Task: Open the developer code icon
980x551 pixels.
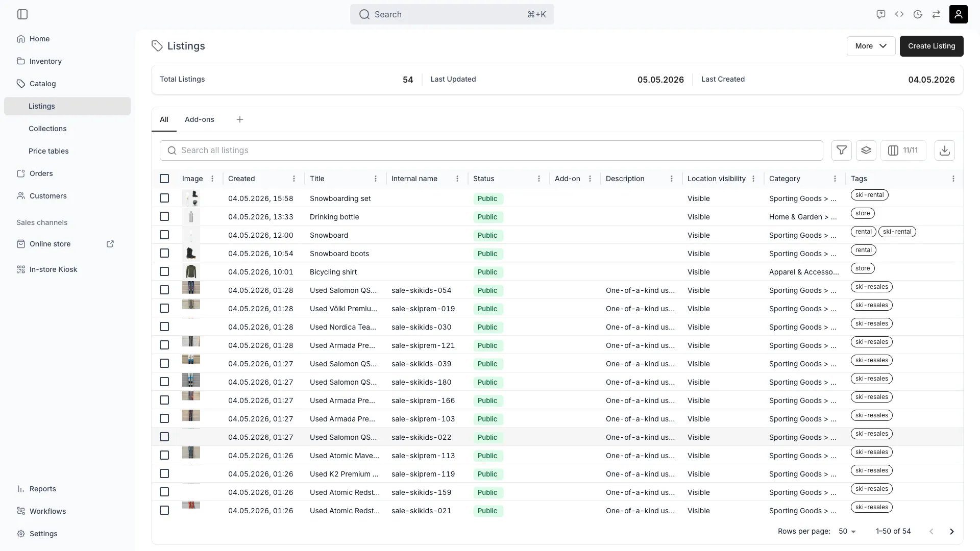Action: pos(899,14)
